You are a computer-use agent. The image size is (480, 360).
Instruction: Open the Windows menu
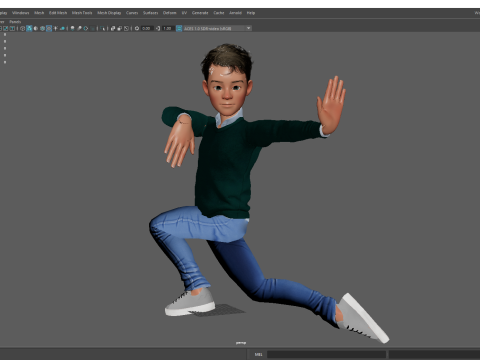[20, 13]
